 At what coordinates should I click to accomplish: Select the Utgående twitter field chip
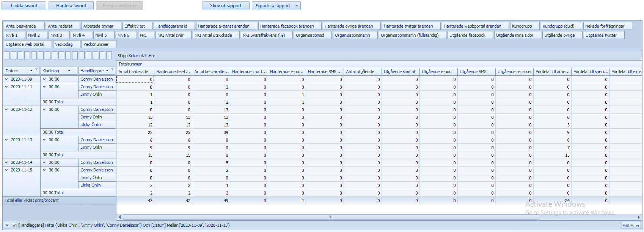pyautogui.click(x=604, y=35)
